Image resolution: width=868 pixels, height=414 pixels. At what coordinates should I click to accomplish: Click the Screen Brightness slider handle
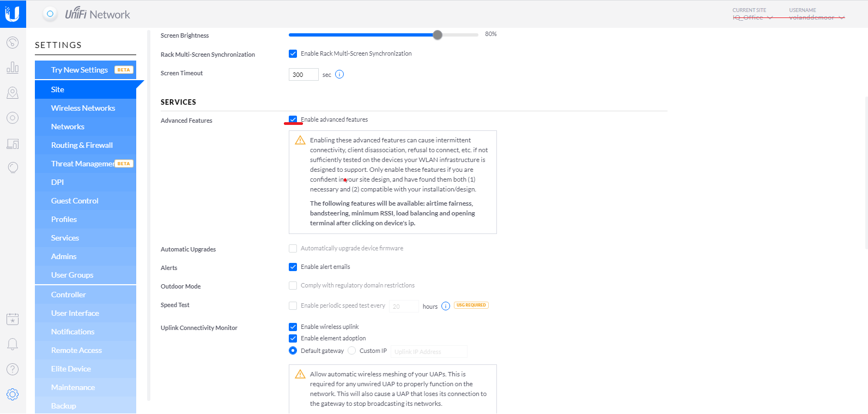(x=438, y=35)
